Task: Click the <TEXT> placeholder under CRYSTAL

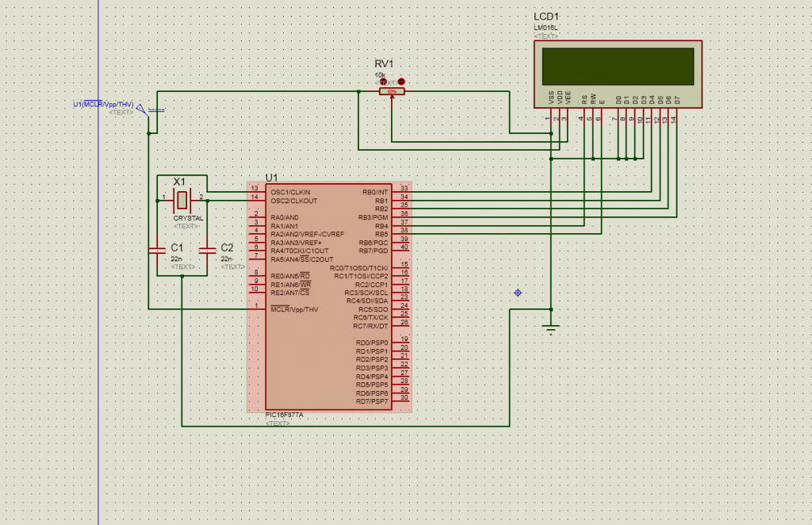Action: pyautogui.click(x=186, y=226)
